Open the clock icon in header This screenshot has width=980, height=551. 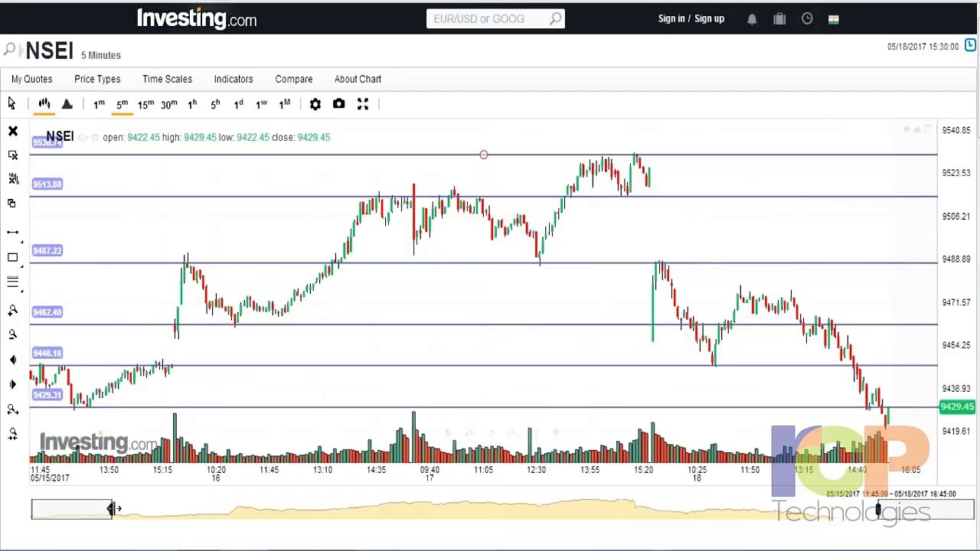pyautogui.click(x=807, y=19)
